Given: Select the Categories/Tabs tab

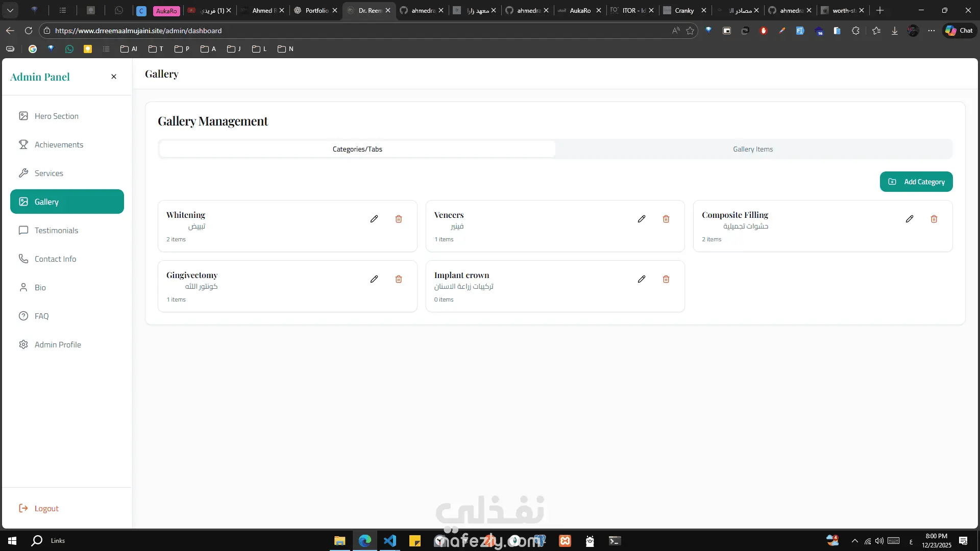Looking at the screenshot, I should coord(357,149).
